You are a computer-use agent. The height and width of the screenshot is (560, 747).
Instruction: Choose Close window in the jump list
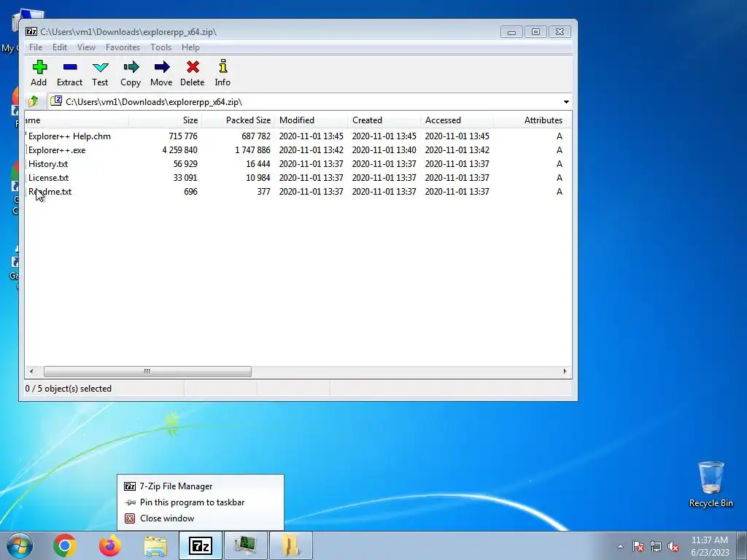click(x=201, y=518)
